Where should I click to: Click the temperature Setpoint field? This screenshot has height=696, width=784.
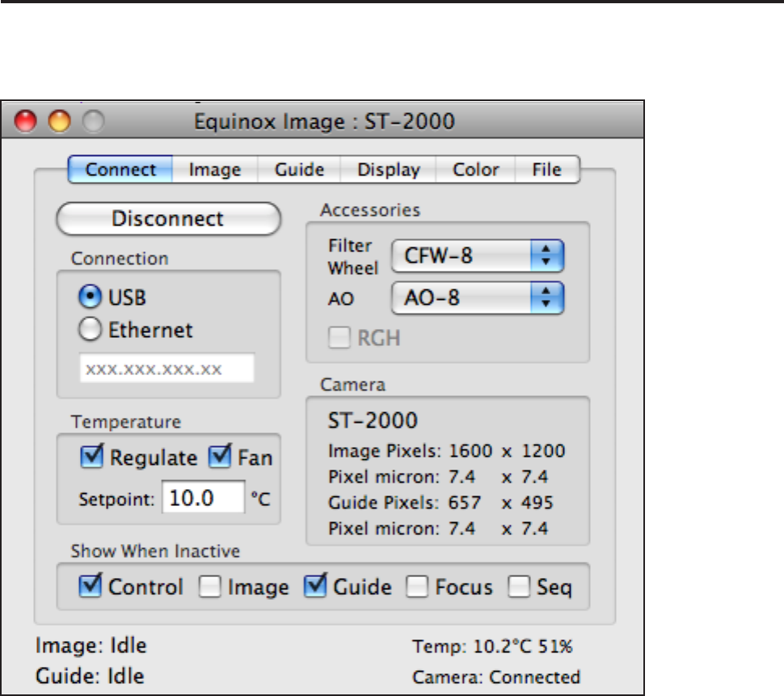point(203,498)
